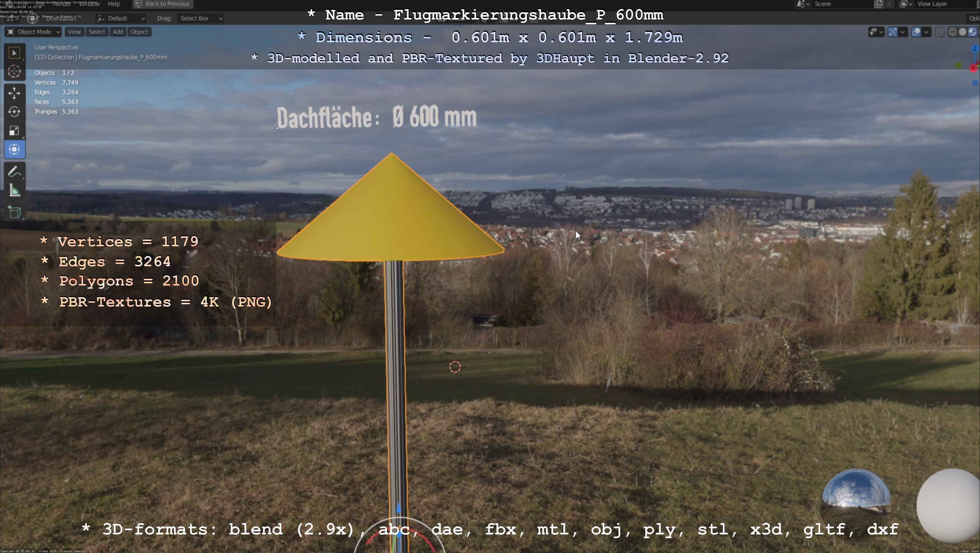Pick the active Transform tool
Image resolution: width=980 pixels, height=553 pixels.
coord(14,149)
